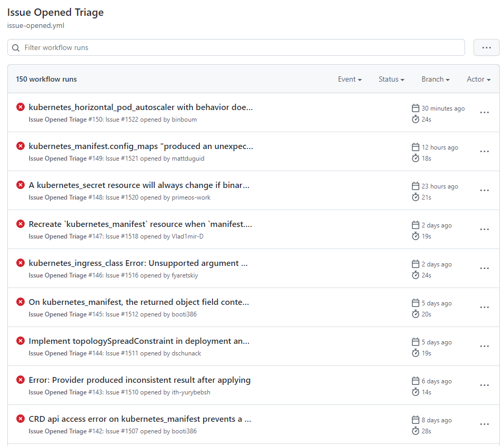
Task: Click the stopwatch icon beside 28s duration
Action: 415,431
